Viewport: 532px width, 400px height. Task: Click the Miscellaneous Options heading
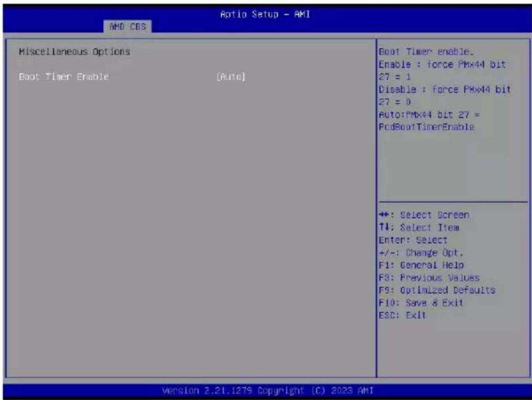74,52
